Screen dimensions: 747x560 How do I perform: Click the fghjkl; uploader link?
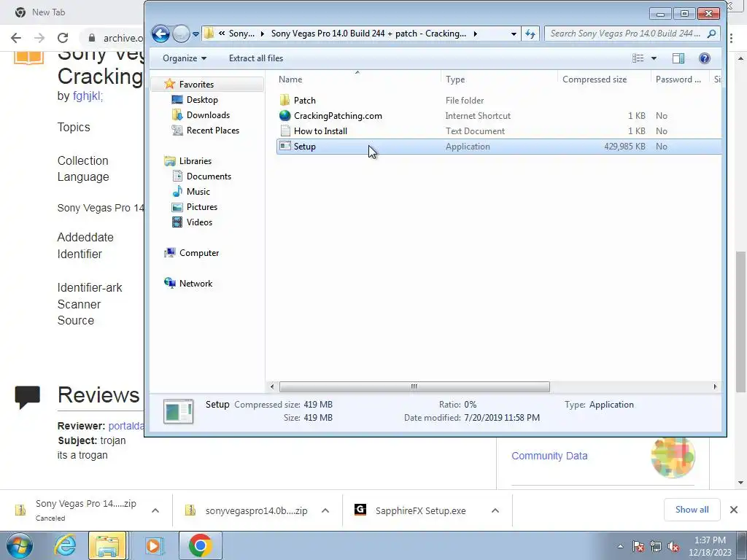coord(88,96)
